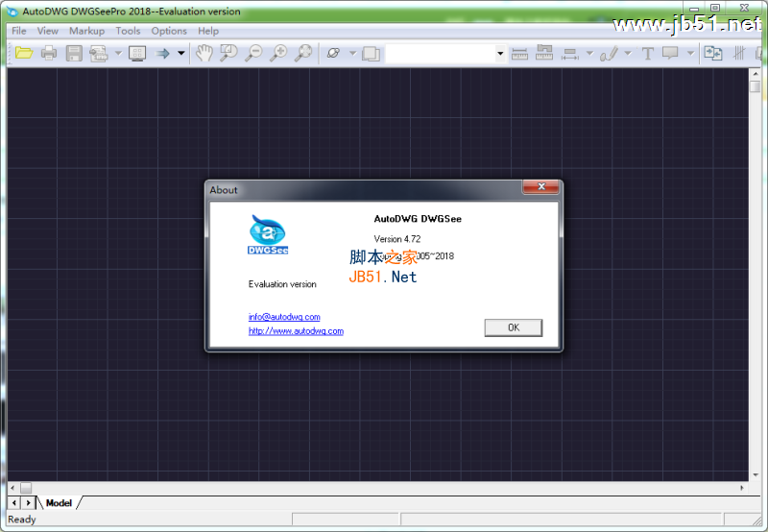
Task: Minimize the DWGSeePro window
Action: point(694,8)
